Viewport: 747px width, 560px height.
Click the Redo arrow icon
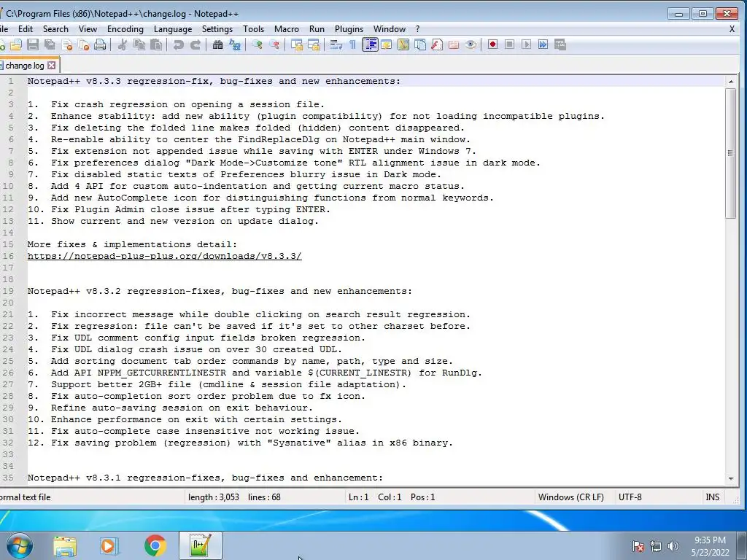click(196, 44)
